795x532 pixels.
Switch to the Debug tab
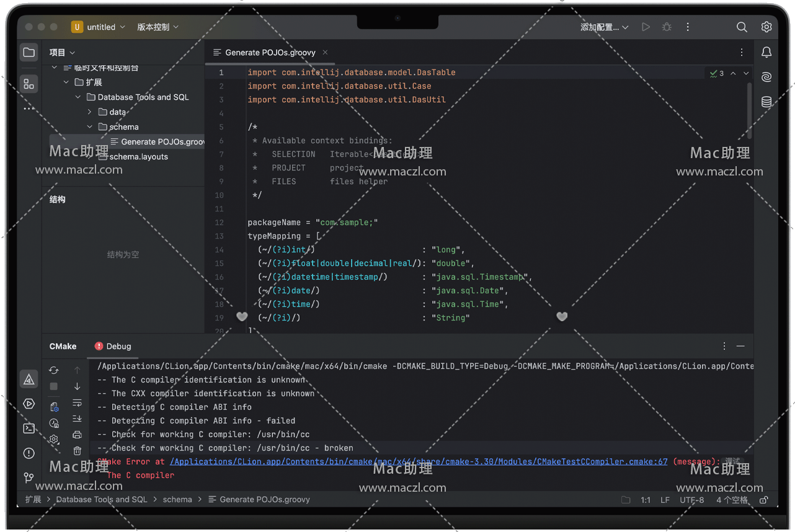(113, 347)
